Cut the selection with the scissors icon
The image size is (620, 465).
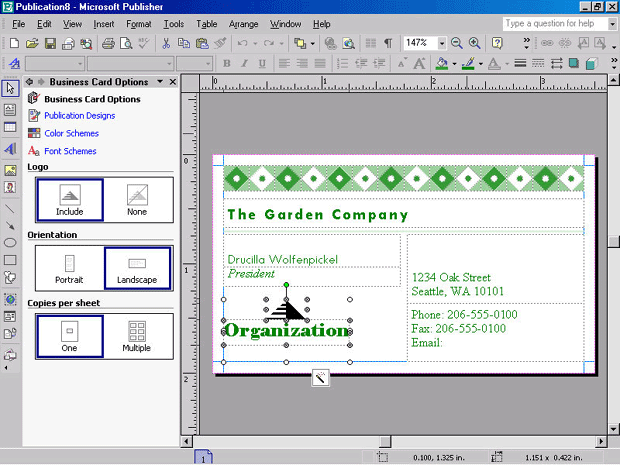pos(166,43)
